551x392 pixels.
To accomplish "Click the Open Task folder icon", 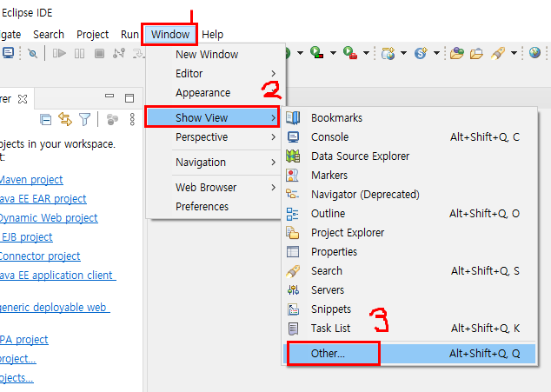I will click(476, 53).
